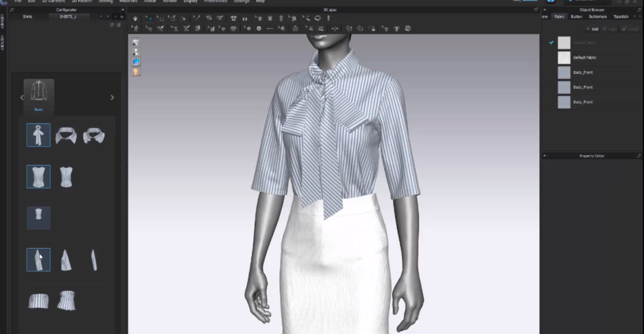644x334 pixels.
Task: Select the short striped cuff thumbnail
Action: (x=38, y=301)
